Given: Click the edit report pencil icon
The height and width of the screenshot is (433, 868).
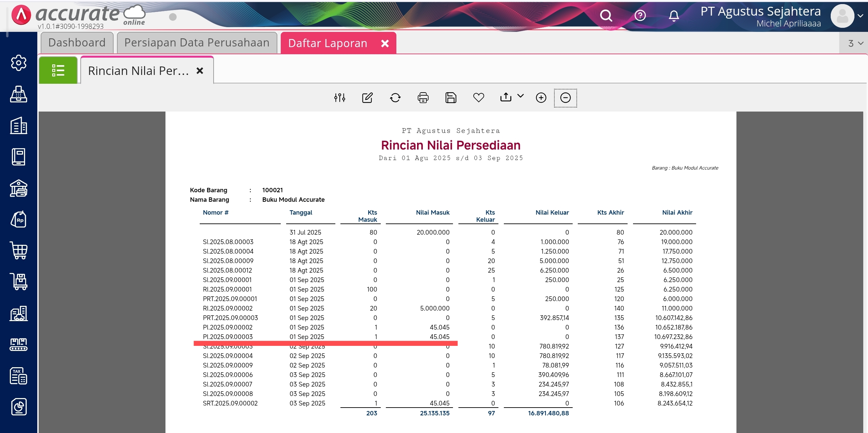Looking at the screenshot, I should pos(367,98).
